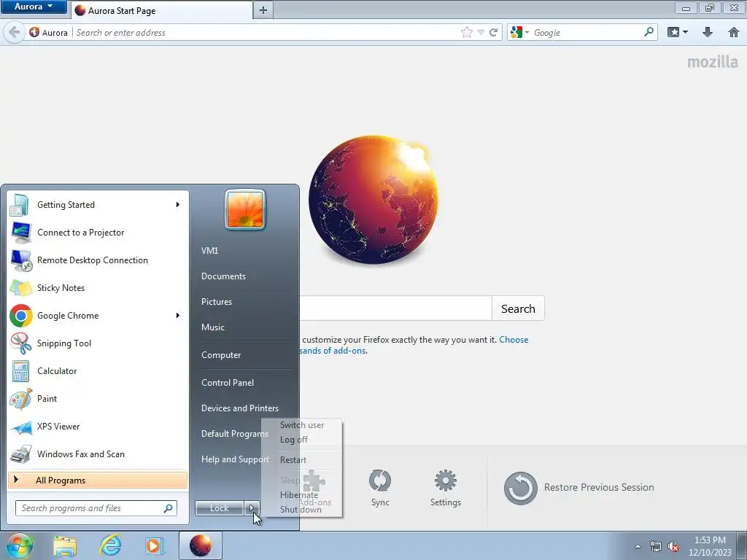Image resolution: width=747 pixels, height=560 pixels.
Task: Expand Google Chrome jump list arrow
Action: click(178, 315)
